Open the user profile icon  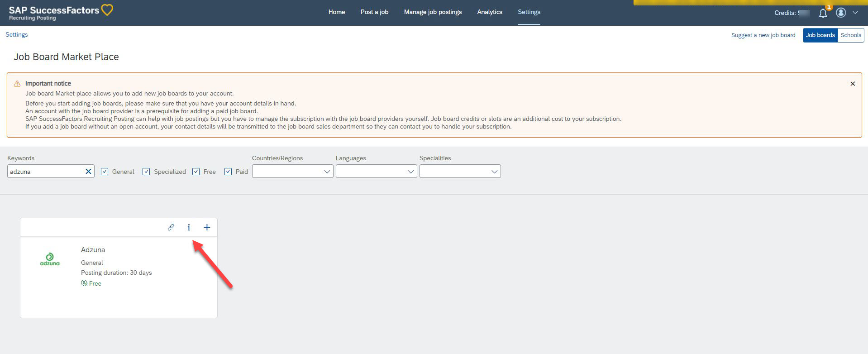(x=841, y=13)
